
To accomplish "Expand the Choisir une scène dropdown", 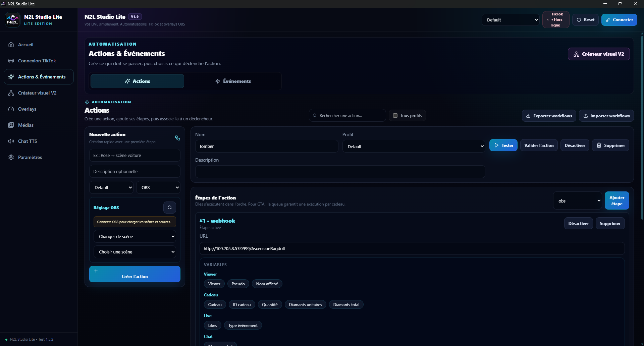I will coord(135,252).
